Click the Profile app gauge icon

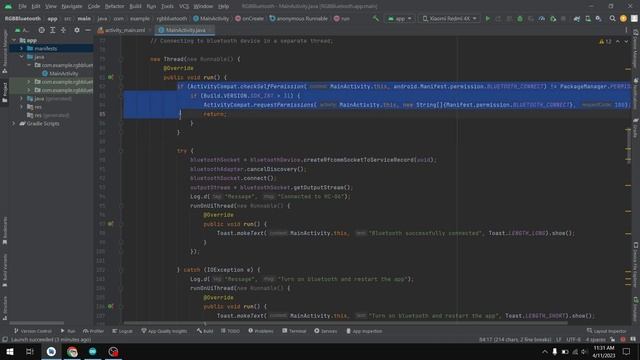tap(542, 18)
